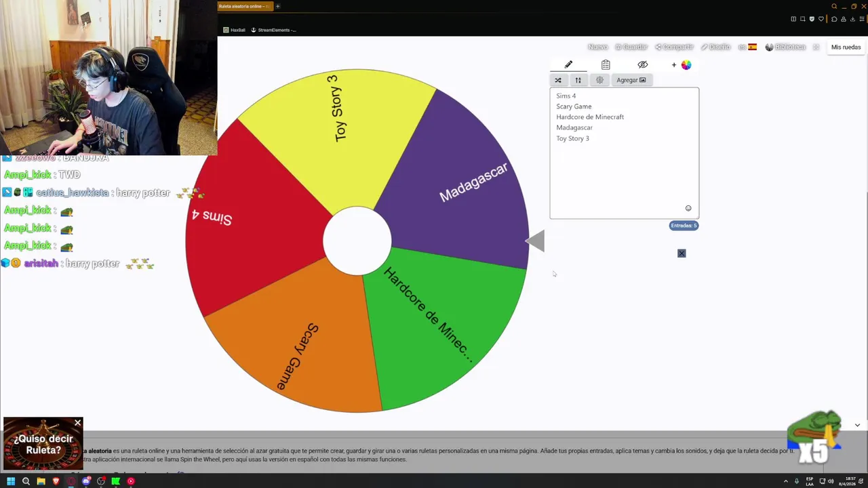The height and width of the screenshot is (488, 868).
Task: Open the ESP LAA input language switcher
Action: click(810, 481)
